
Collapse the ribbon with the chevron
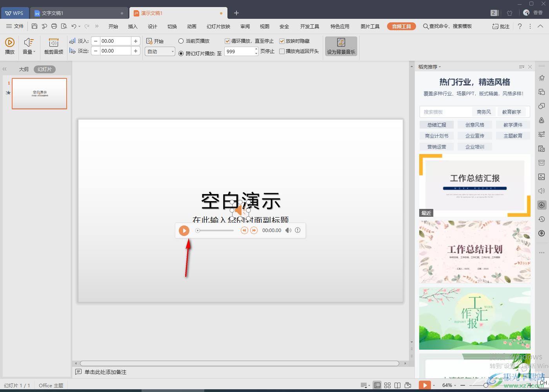point(540,26)
